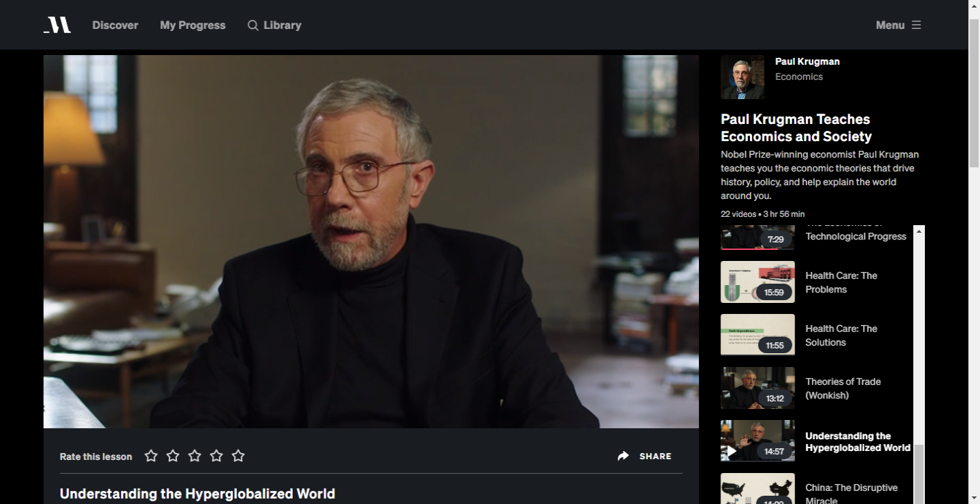Image resolution: width=980 pixels, height=504 pixels.
Task: Click the share arrow icon
Action: coord(623,456)
